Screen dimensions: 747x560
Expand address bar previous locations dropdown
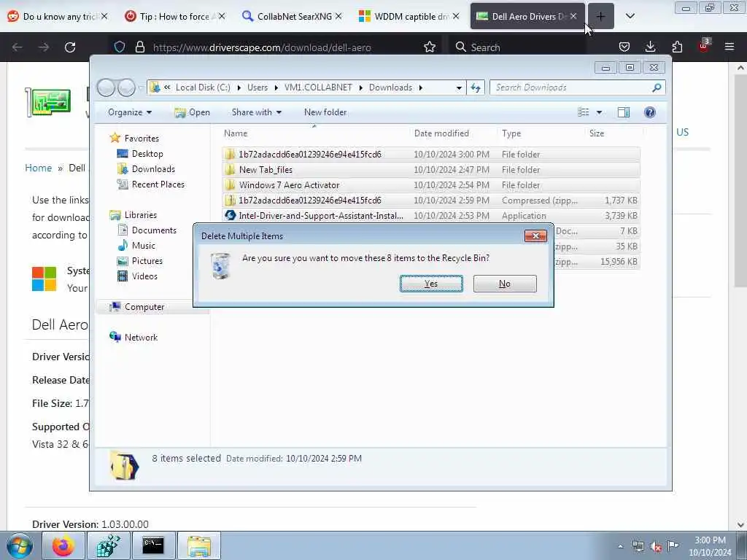tap(459, 87)
